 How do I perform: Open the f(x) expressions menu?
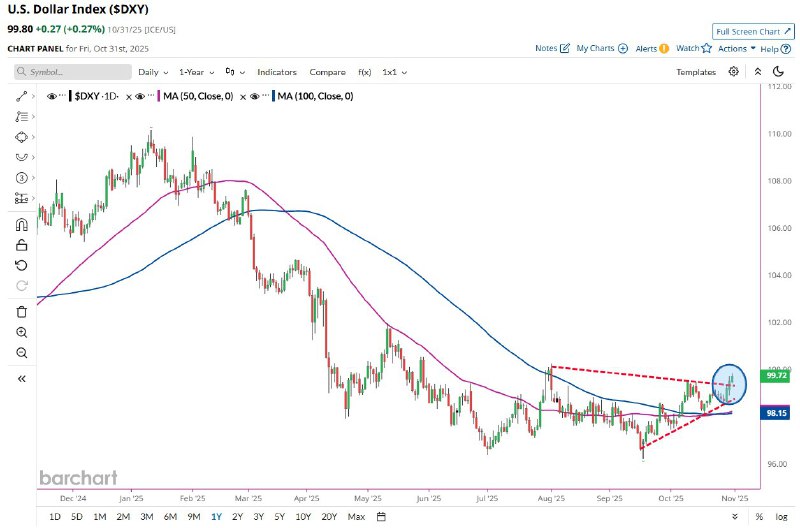pyautogui.click(x=365, y=72)
